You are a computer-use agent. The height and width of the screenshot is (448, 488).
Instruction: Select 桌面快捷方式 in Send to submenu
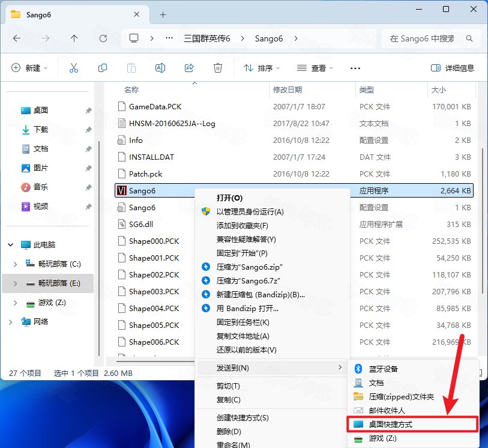(413, 424)
